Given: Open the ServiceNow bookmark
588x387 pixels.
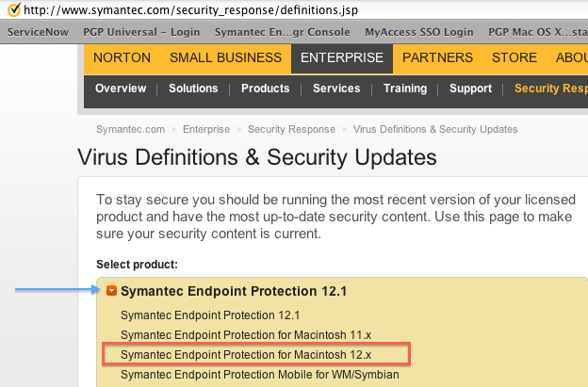Looking at the screenshot, I should (38, 32).
